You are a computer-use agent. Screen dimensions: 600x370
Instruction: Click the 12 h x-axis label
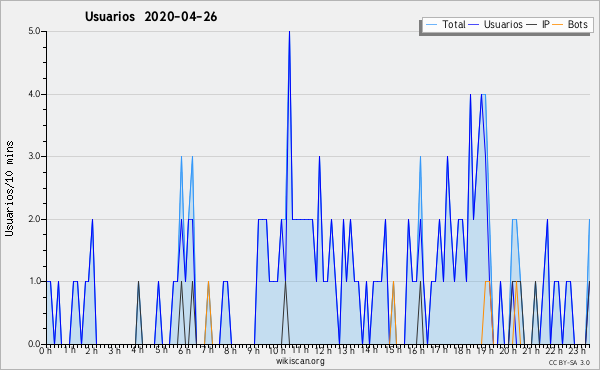(323, 351)
